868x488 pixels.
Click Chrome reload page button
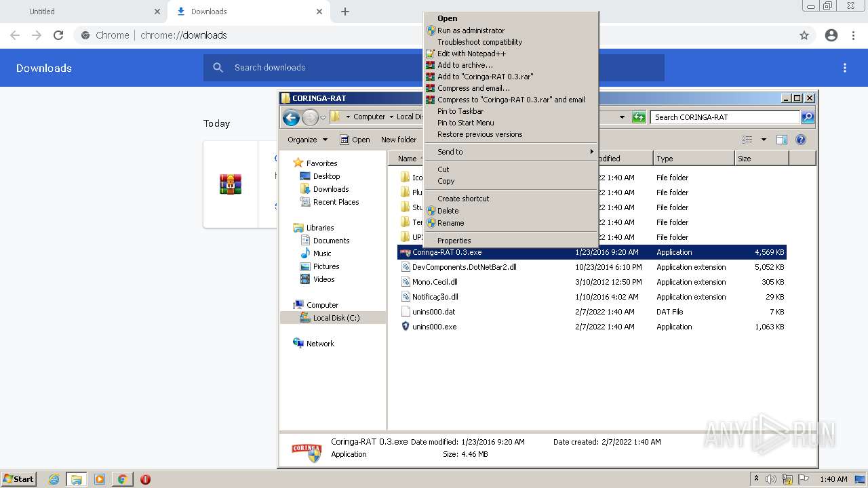tap(58, 35)
